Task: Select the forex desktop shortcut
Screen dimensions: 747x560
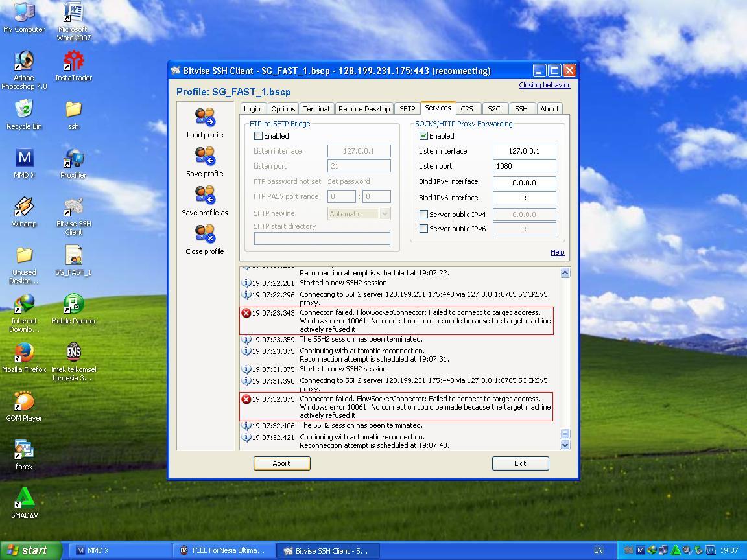Action: [x=24, y=454]
